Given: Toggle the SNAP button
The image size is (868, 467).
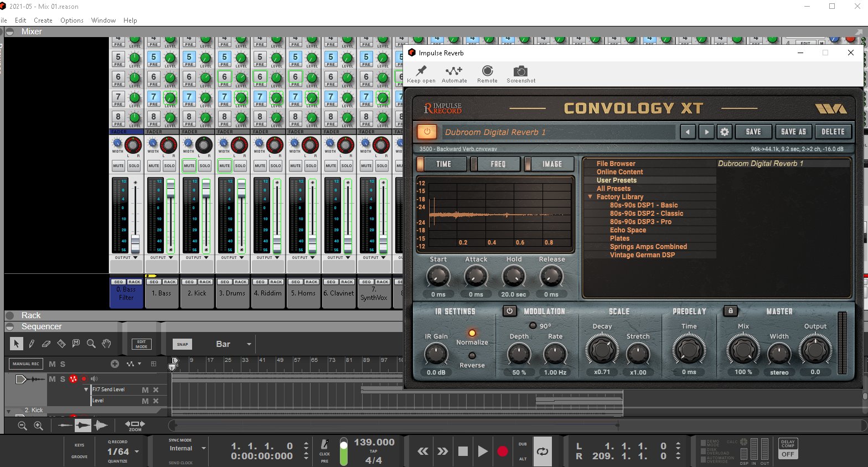Looking at the screenshot, I should tap(182, 344).
